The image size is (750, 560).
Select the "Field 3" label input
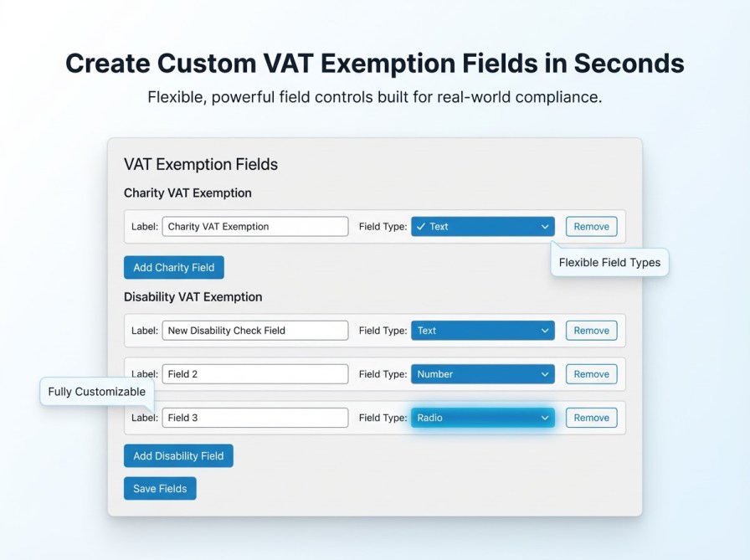coord(254,417)
